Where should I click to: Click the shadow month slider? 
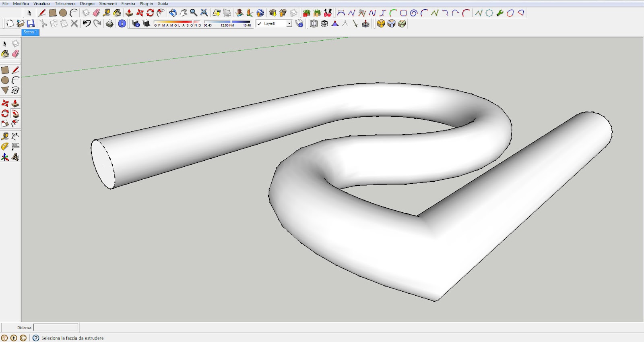177,22
